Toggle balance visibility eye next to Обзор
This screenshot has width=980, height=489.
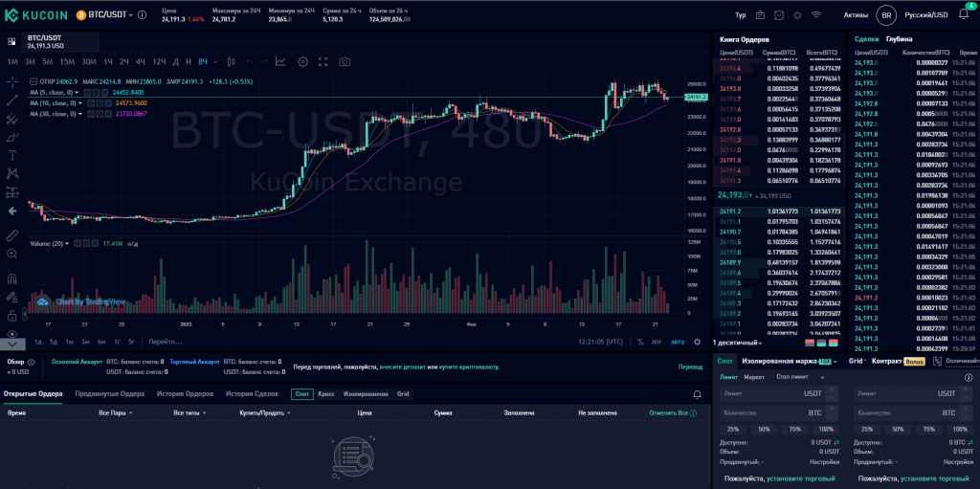click(32, 362)
